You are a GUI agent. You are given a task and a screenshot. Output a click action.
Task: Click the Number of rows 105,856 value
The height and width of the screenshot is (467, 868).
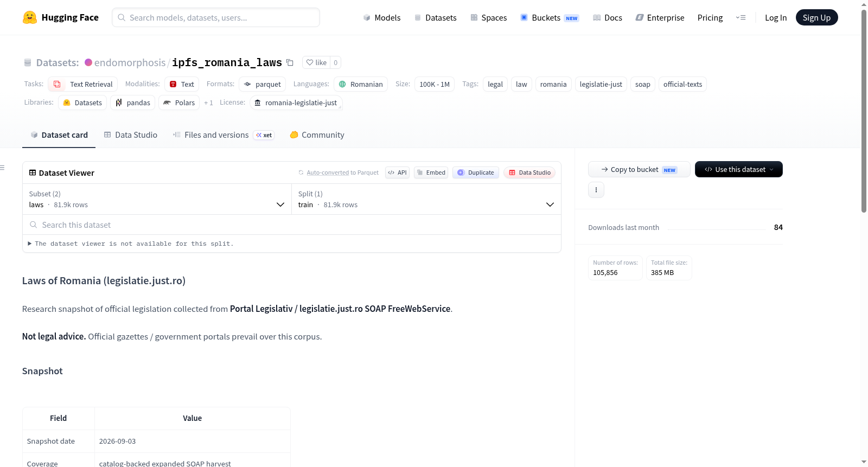(x=605, y=273)
